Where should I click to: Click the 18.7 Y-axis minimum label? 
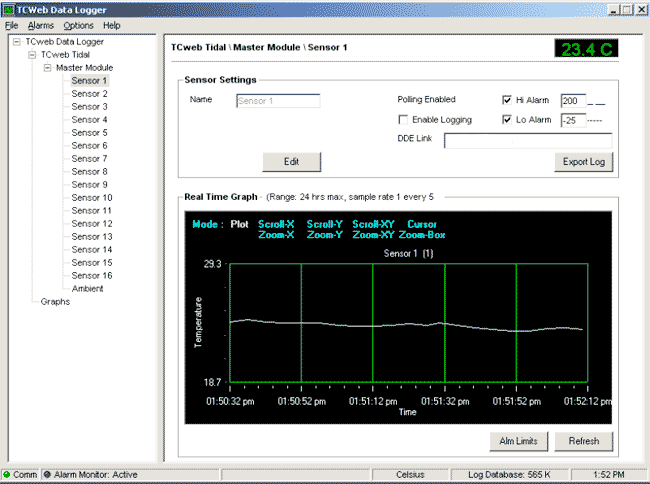pyautogui.click(x=212, y=382)
